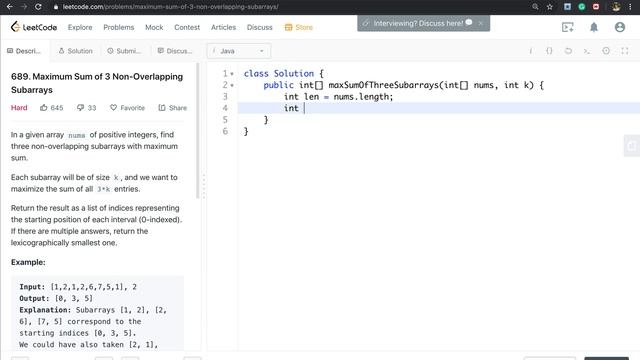Open the Chrome three-dot menu
Viewport: 640px width, 360px height.
(631, 7)
